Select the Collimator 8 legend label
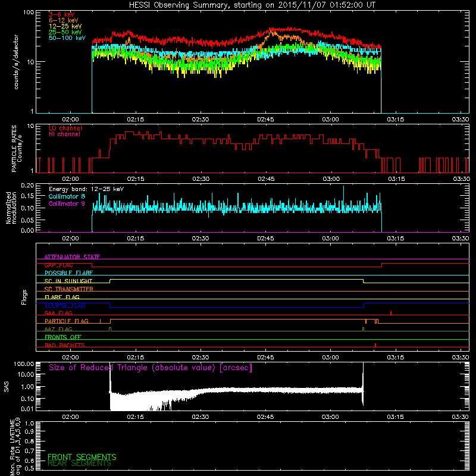Image resolution: width=476 pixels, height=476 pixels. click(67, 196)
